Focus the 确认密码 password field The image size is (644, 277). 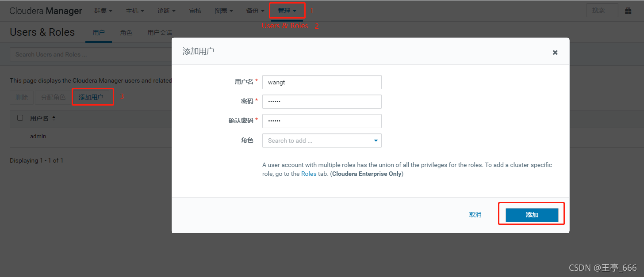point(322,121)
